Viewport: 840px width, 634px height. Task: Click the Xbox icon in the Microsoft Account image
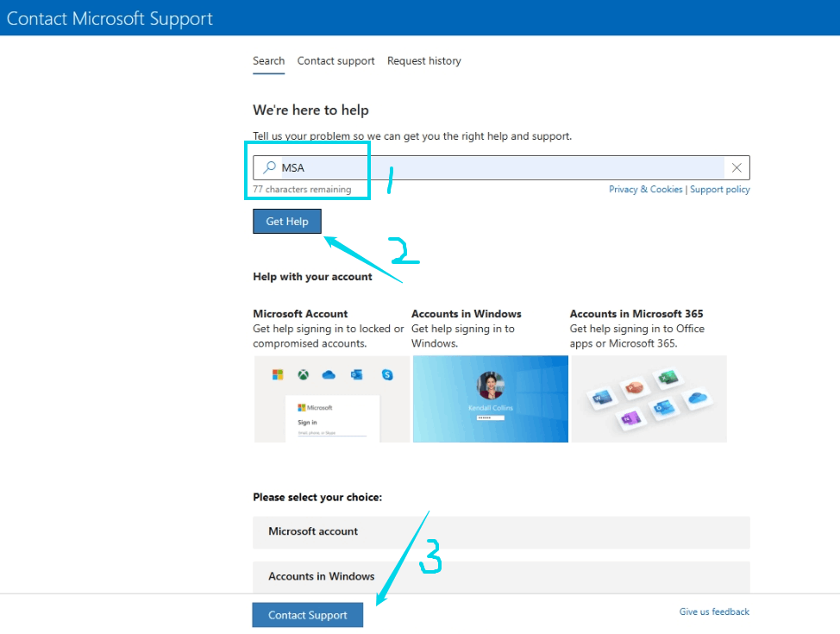coord(304,374)
